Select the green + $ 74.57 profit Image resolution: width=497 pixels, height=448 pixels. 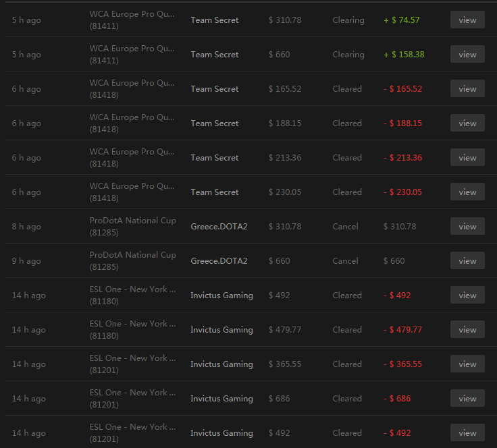tap(402, 20)
